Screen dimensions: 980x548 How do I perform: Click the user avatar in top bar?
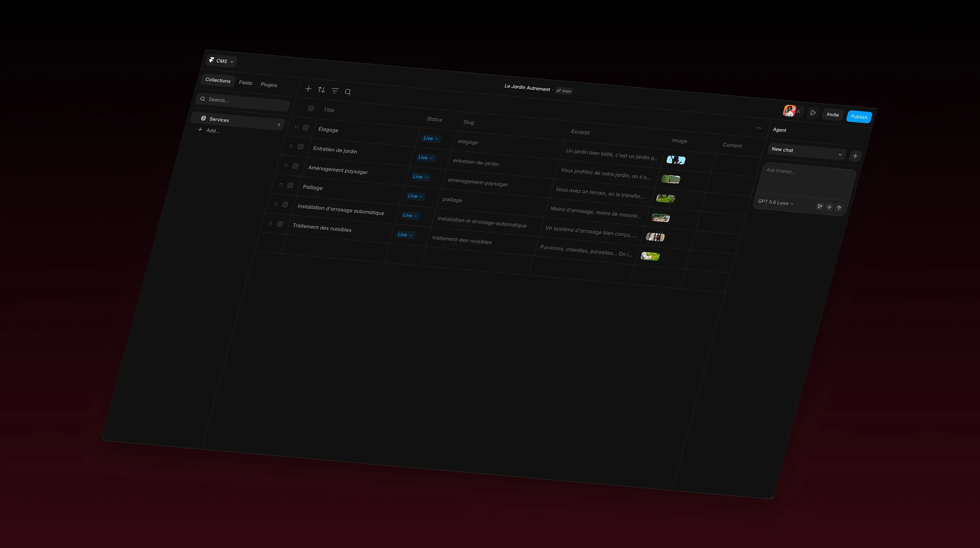pyautogui.click(x=789, y=111)
